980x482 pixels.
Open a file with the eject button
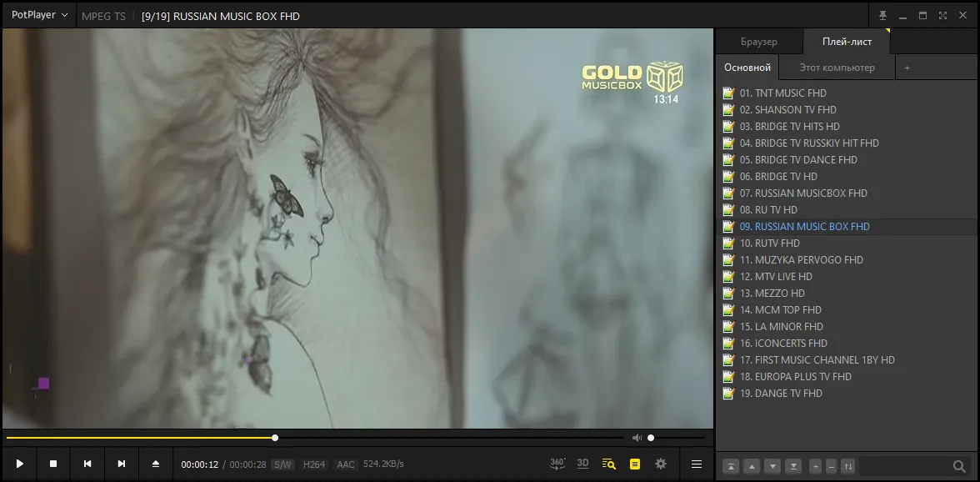(156, 464)
